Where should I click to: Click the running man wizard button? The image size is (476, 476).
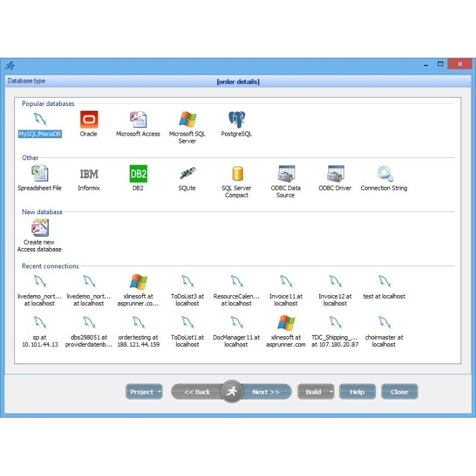(232, 391)
